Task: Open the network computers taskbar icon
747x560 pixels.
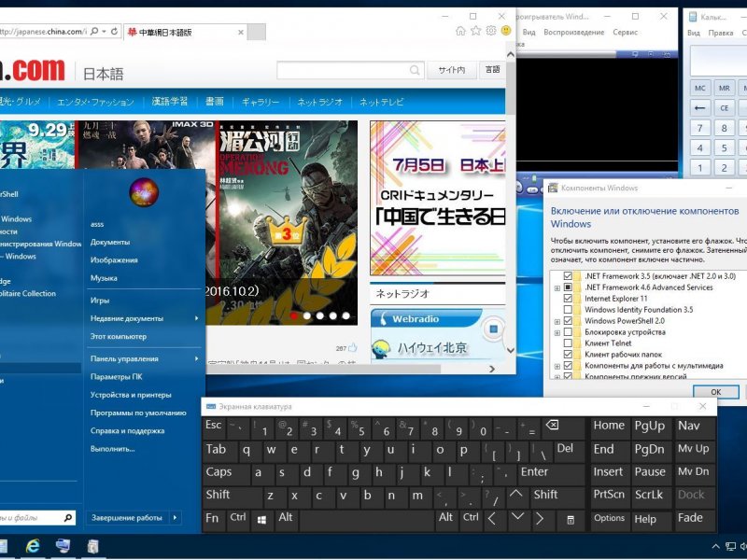Action: pos(63,546)
